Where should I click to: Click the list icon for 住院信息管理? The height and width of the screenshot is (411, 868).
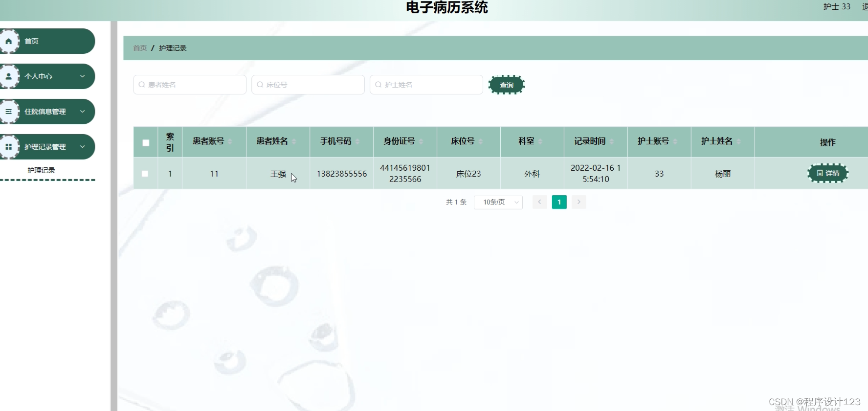tap(9, 112)
